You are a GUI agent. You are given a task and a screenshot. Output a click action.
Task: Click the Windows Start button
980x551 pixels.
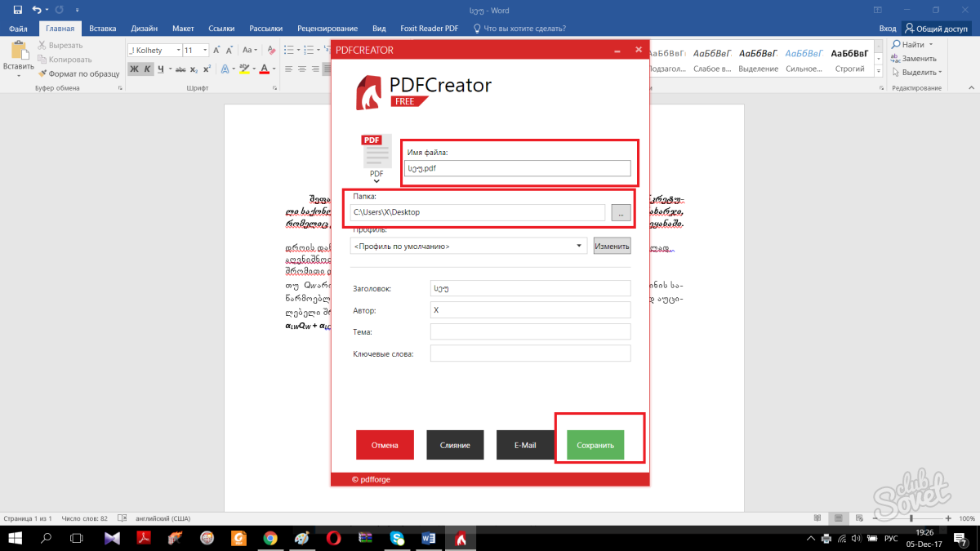point(16,538)
